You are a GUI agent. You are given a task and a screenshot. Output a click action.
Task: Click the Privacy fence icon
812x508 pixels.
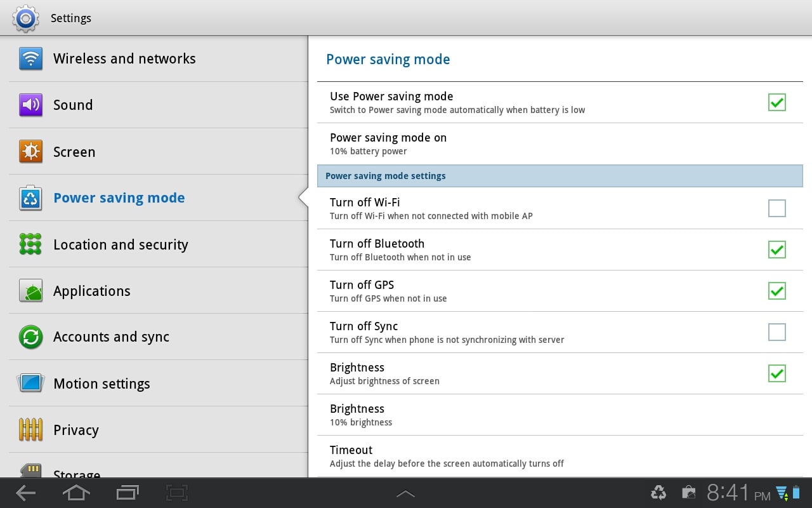30,430
